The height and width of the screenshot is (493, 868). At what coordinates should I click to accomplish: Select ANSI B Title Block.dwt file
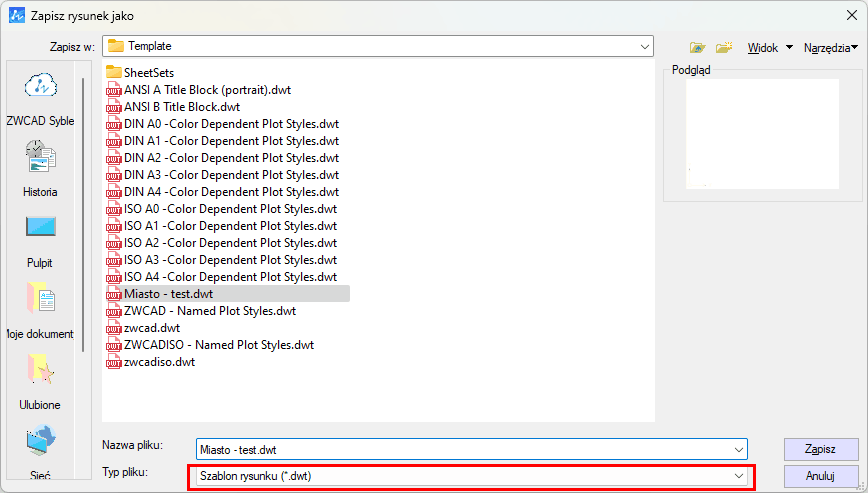point(182,107)
